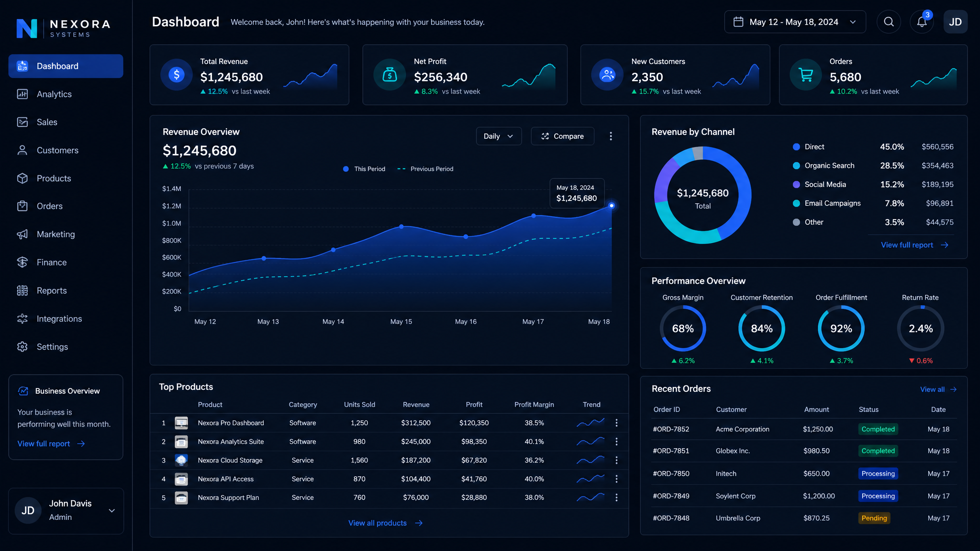Screen dimensions: 980x551
Task: Click the Email Campaigns legend dot
Action: click(x=796, y=203)
